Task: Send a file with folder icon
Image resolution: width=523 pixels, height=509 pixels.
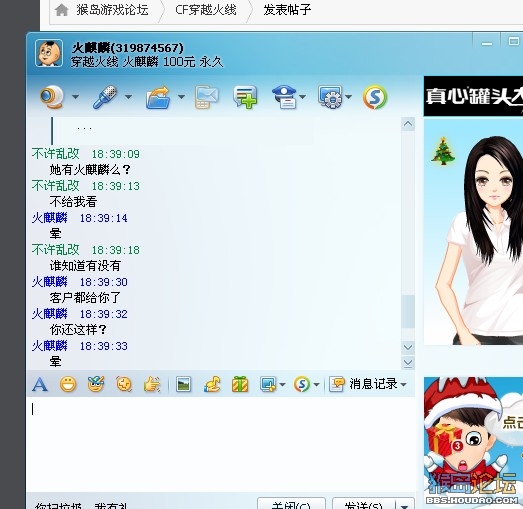Action: 158,97
